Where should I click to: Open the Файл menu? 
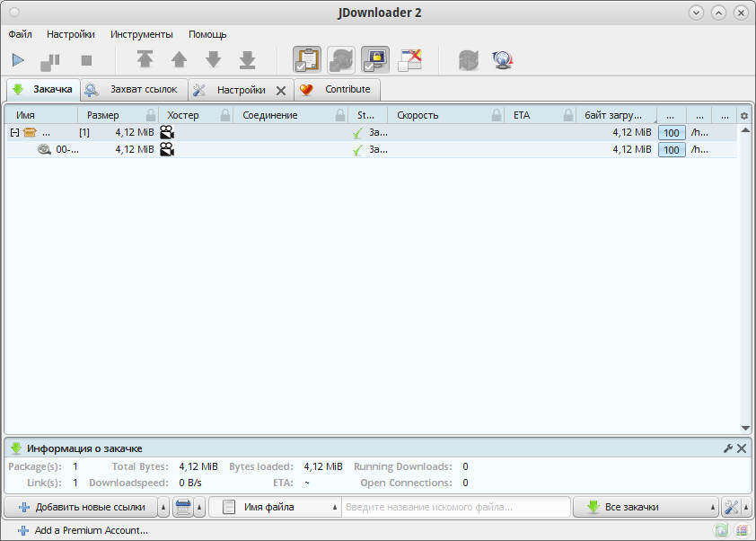coord(21,34)
